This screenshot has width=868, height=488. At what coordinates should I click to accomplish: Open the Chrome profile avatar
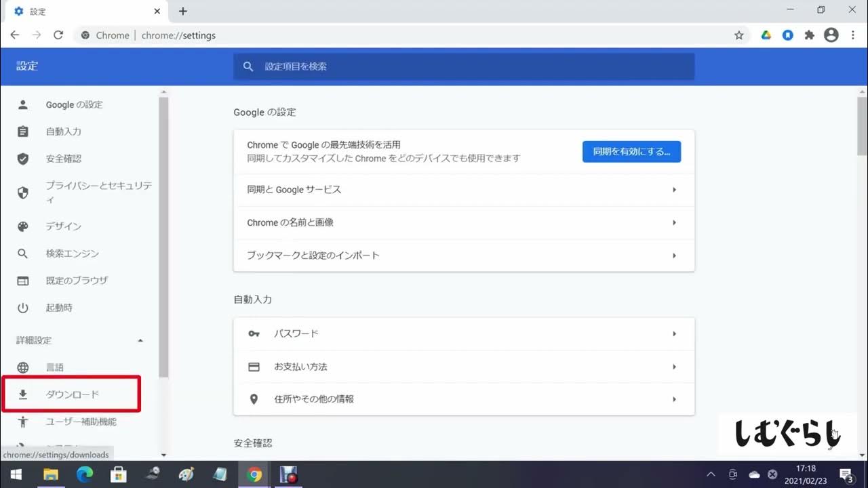coord(831,35)
